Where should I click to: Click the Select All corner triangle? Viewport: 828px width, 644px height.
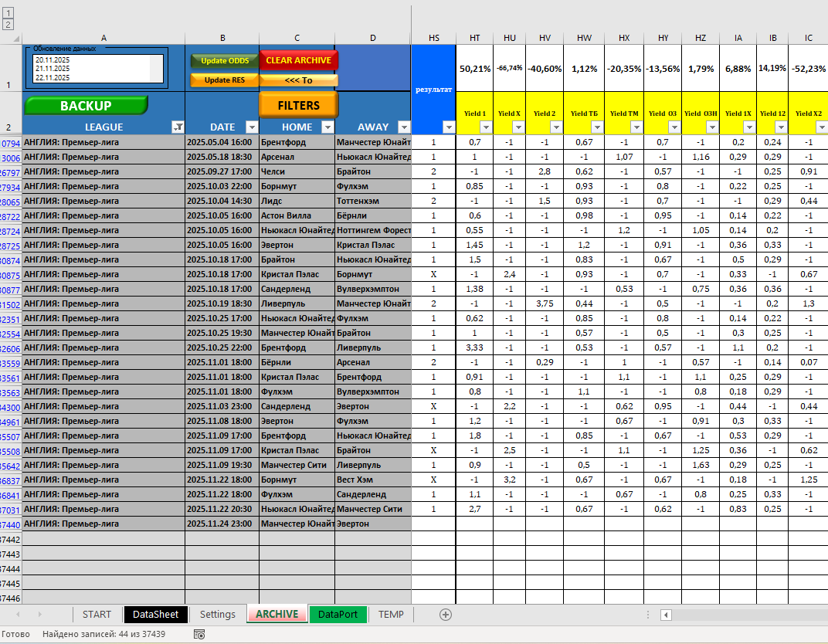point(11,38)
